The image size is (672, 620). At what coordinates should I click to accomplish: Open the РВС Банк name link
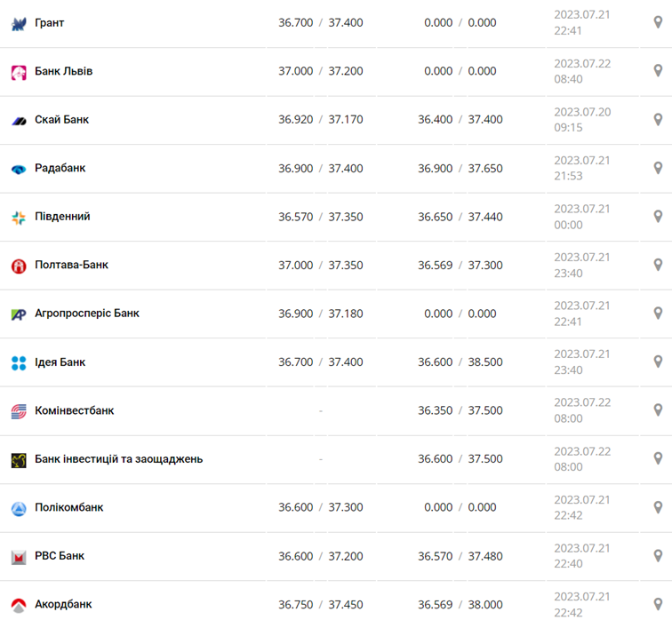pyautogui.click(x=60, y=555)
